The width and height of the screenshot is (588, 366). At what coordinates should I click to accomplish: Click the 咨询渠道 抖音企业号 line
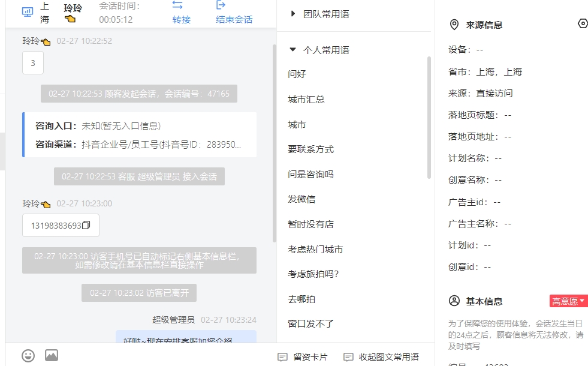[x=138, y=145]
